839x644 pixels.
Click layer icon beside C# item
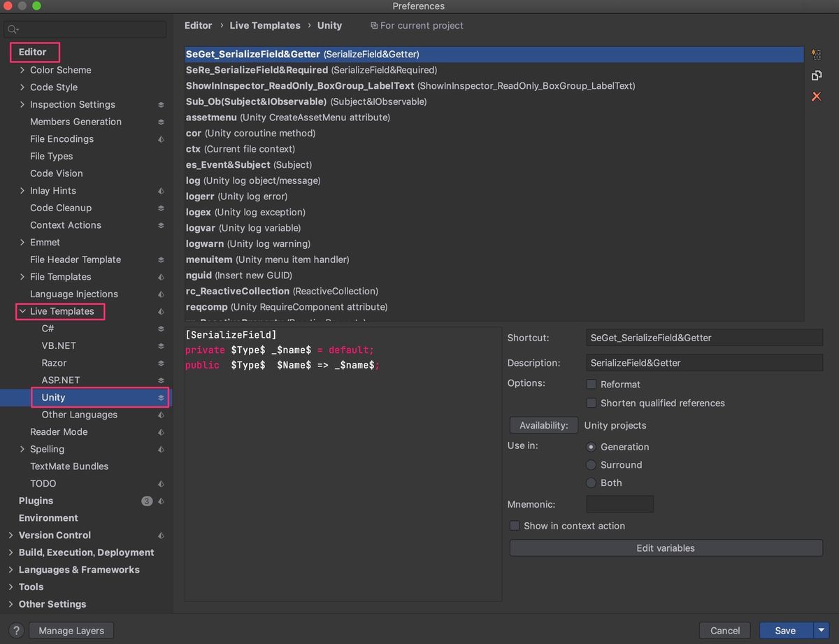click(161, 329)
